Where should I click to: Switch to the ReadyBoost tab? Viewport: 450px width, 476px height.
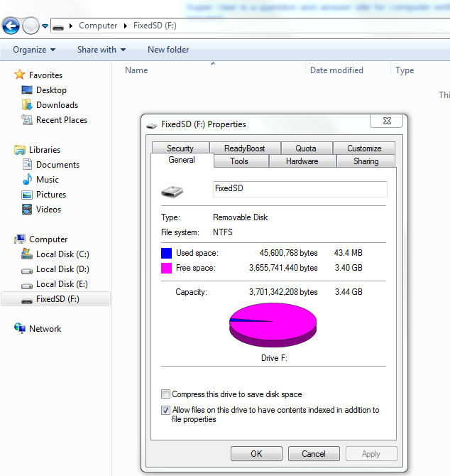[245, 148]
